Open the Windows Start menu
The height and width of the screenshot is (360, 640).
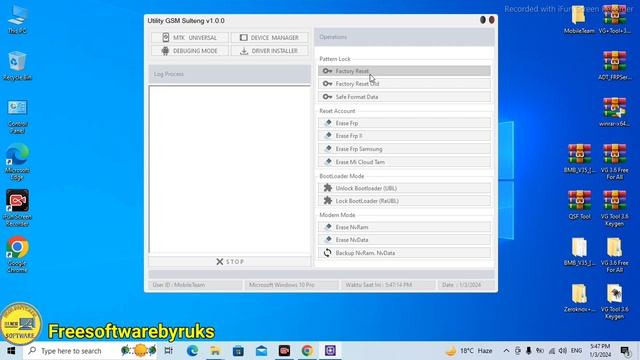(11, 351)
